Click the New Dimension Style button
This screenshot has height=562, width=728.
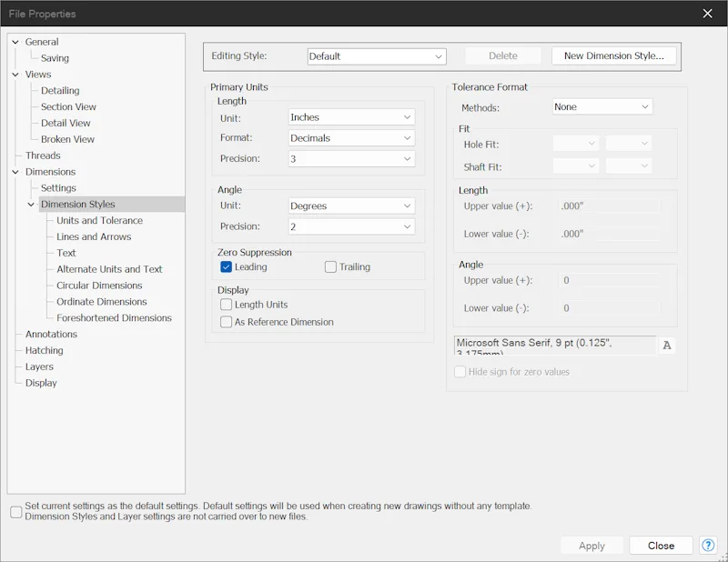[613, 55]
